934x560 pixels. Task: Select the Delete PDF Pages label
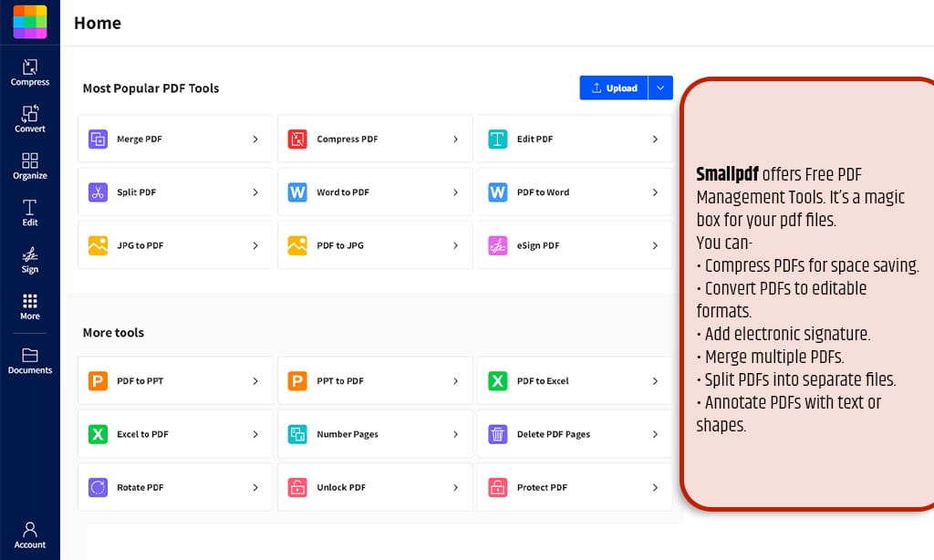[554, 434]
